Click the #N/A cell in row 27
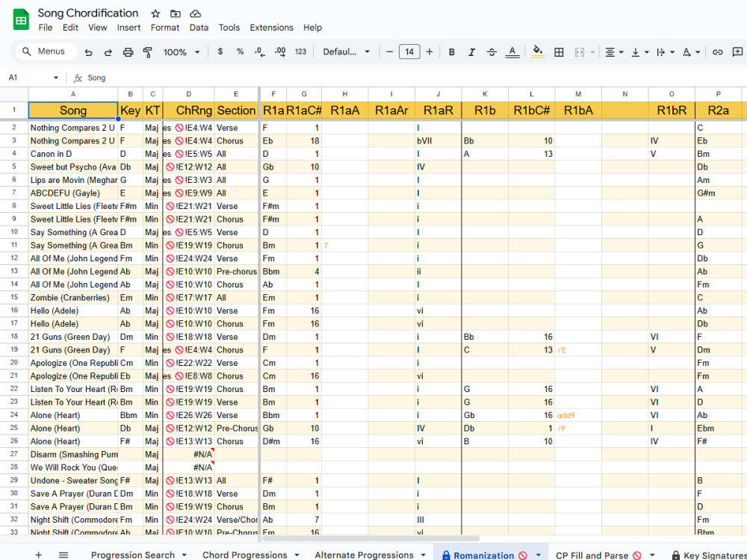 [x=189, y=454]
